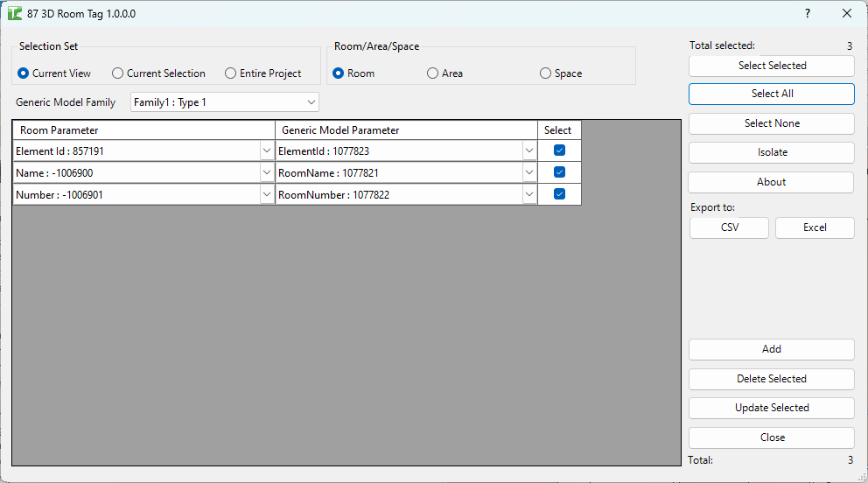Click the question mark help icon
868x483 pixels.
pos(807,13)
